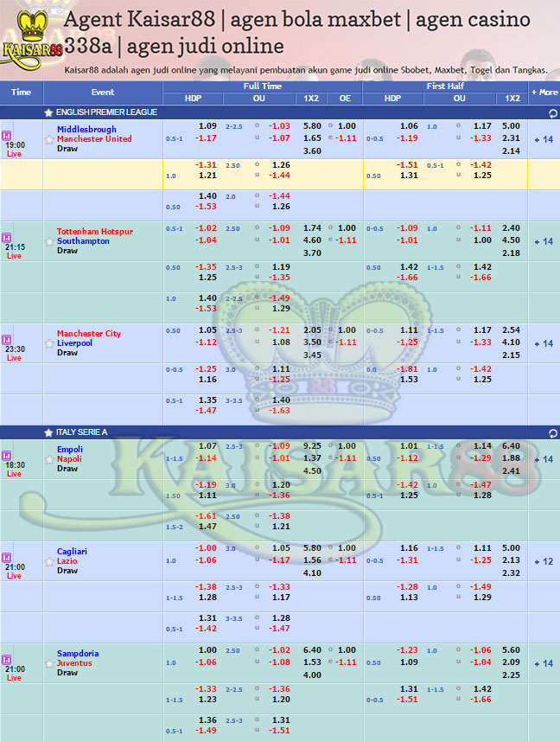Select team Sampdoria

coord(78,654)
